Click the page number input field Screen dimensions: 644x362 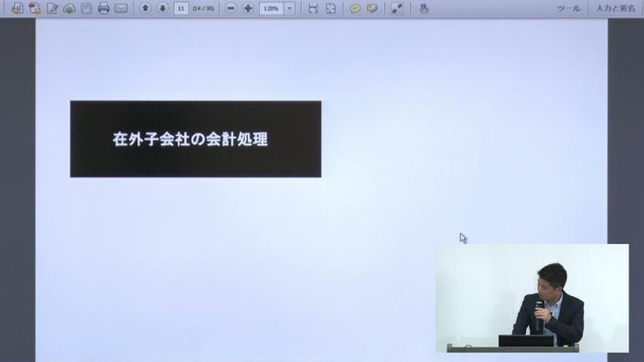pyautogui.click(x=181, y=8)
